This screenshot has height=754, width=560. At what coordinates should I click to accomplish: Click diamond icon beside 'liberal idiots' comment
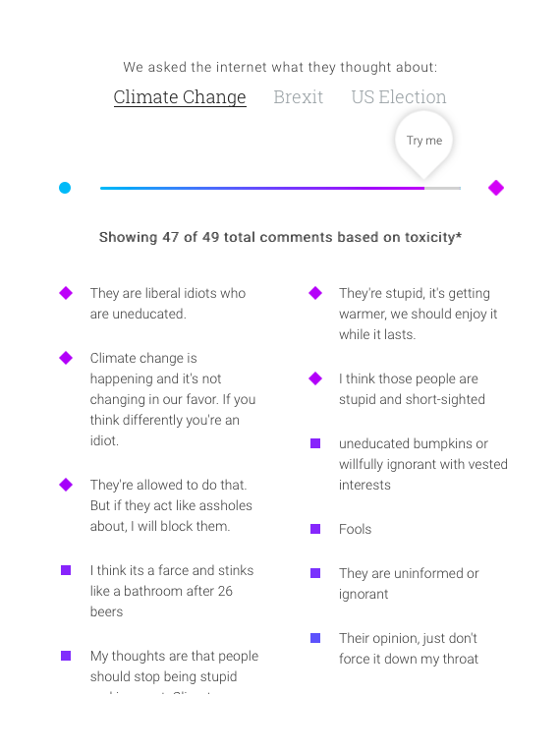point(66,293)
